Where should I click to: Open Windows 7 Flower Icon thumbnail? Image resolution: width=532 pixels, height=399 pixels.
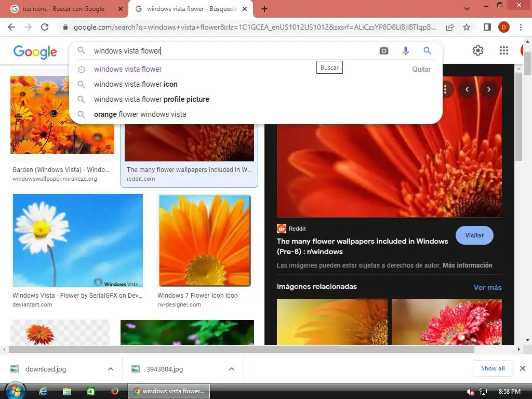(x=205, y=241)
